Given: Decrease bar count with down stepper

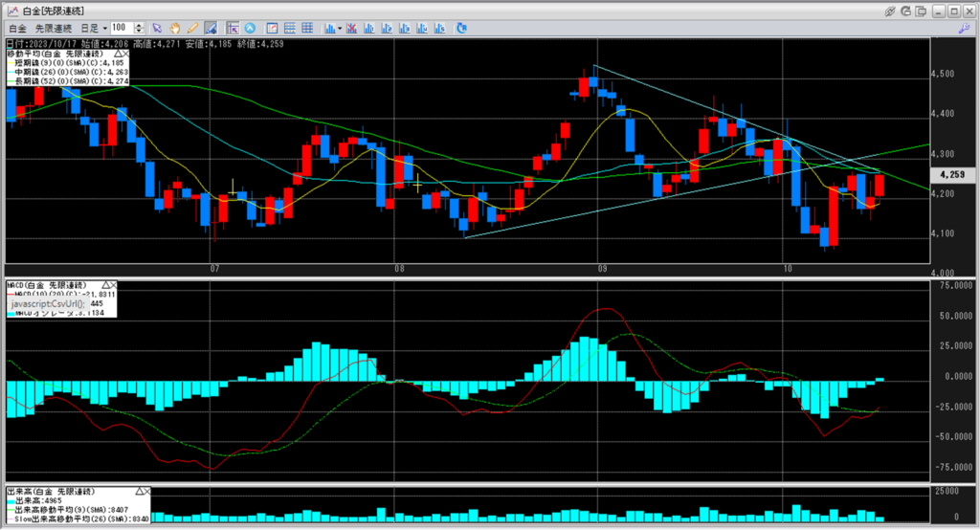Looking at the screenshot, I should [x=139, y=32].
